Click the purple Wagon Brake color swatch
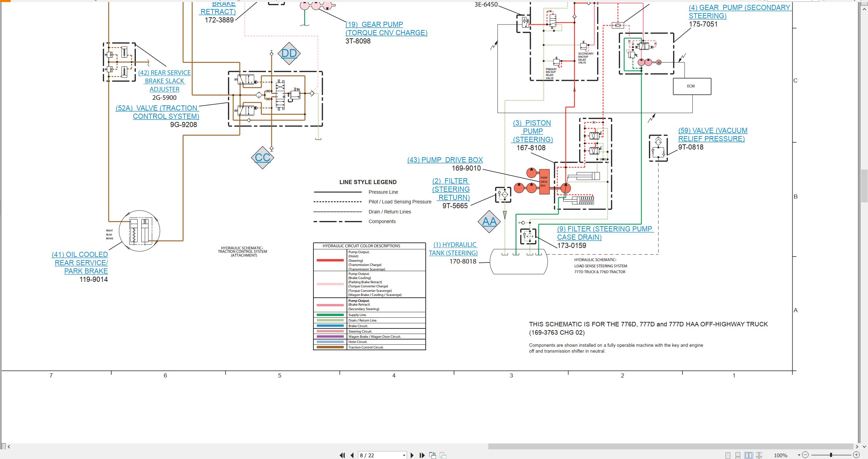The height and width of the screenshot is (459, 868). point(330,337)
